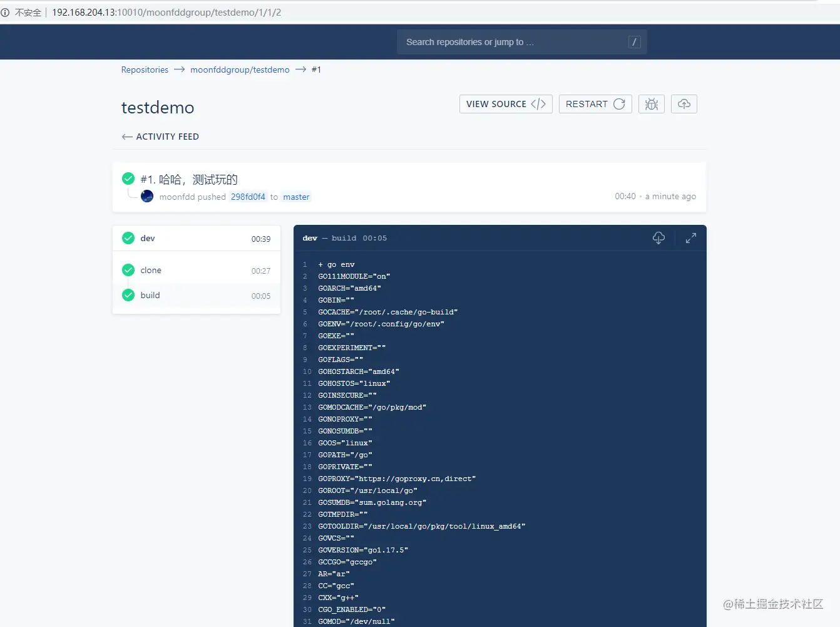Click the 'a minute ago' timestamp
This screenshot has height=627, width=840.
coord(670,196)
